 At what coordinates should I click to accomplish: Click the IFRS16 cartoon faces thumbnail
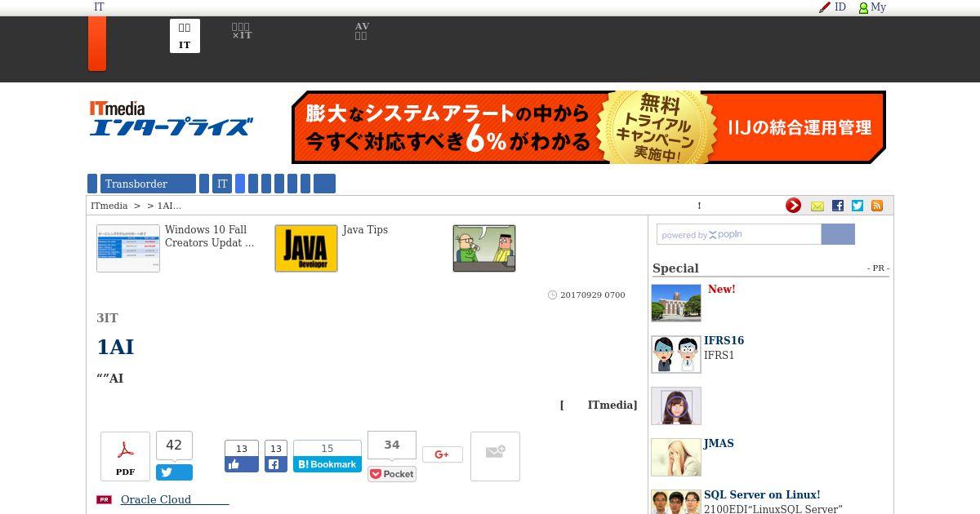pos(676,354)
